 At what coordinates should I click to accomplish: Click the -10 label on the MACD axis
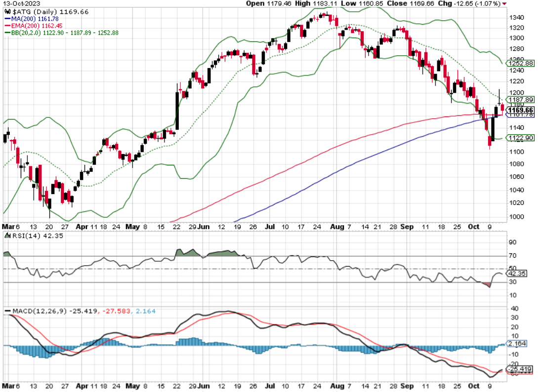click(513, 354)
